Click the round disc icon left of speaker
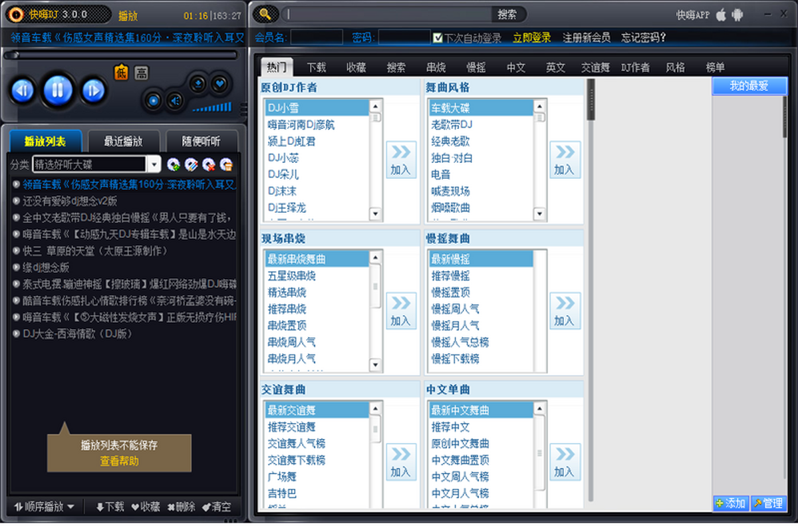This screenshot has width=798, height=532. tap(154, 100)
